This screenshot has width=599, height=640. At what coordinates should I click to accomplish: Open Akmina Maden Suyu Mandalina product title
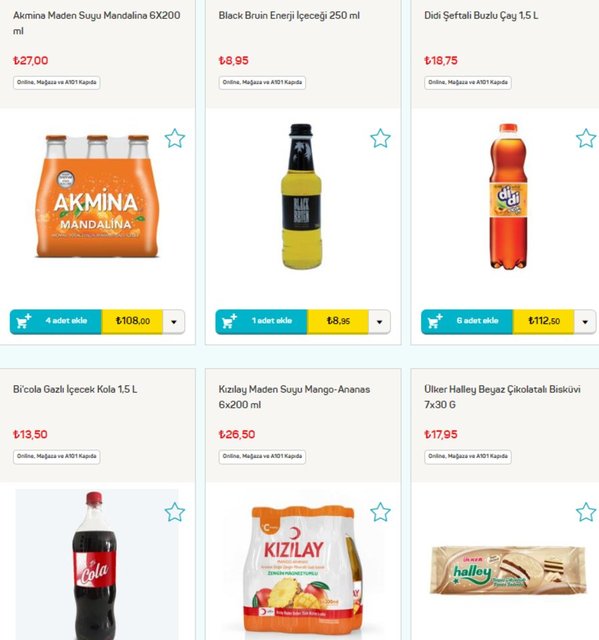(96, 23)
